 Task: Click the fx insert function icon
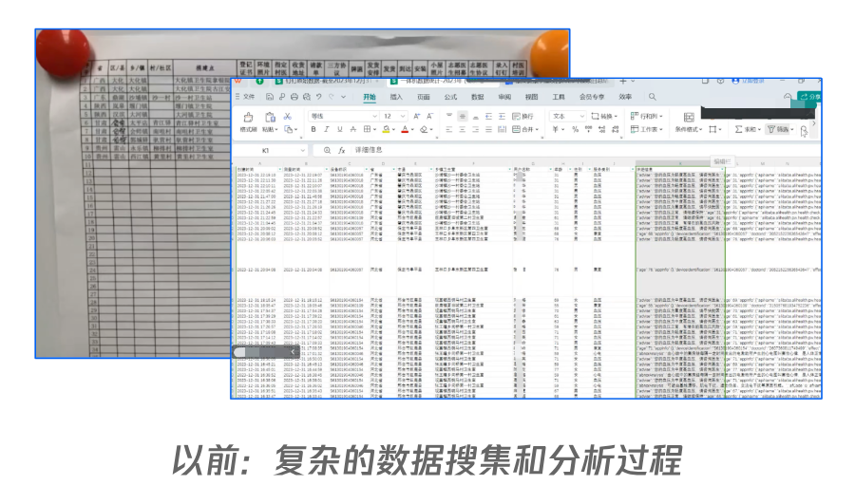pos(342,150)
